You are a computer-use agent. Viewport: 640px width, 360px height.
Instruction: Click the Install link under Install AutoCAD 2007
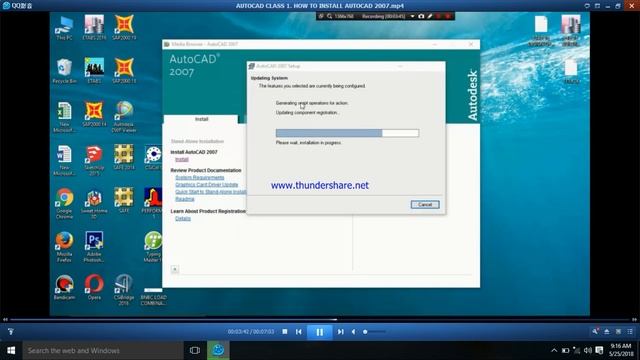click(182, 160)
